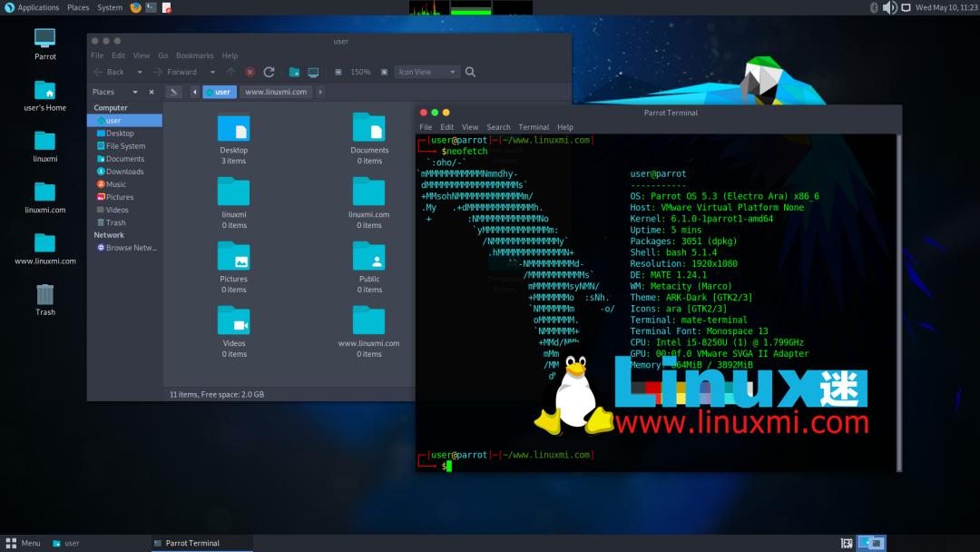Zoom in with the plus icon
980x552 pixels.
[384, 72]
